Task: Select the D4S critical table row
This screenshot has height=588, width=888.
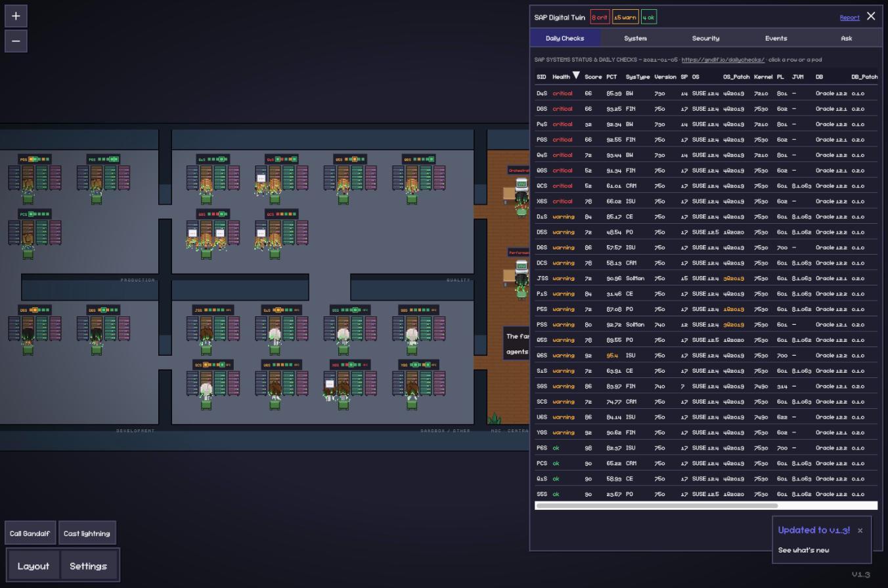Action: pos(706,93)
